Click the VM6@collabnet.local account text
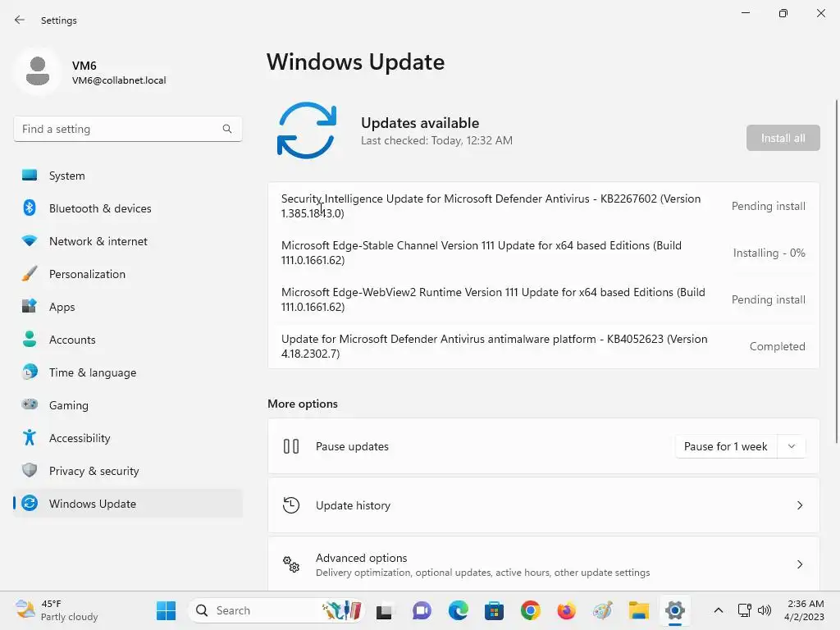Screen dimensions: 840x630 pyautogui.click(x=119, y=80)
